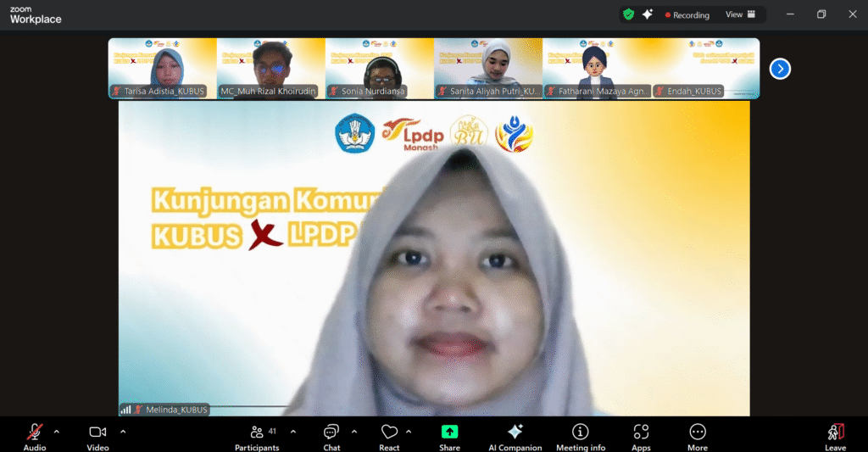Select MC_Muh Rizal Khoirudin's video thumbnail

[x=270, y=68]
